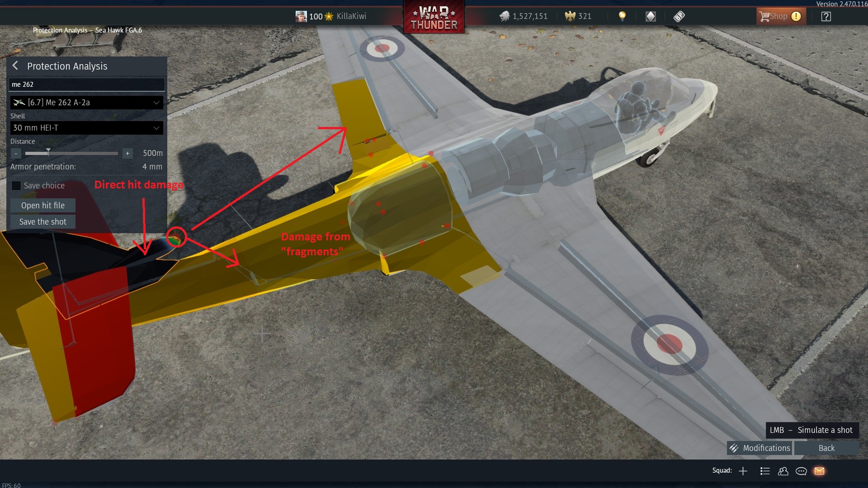Click the Distance slider track
Image resolution: width=868 pixels, height=488 pixels.
[71, 153]
